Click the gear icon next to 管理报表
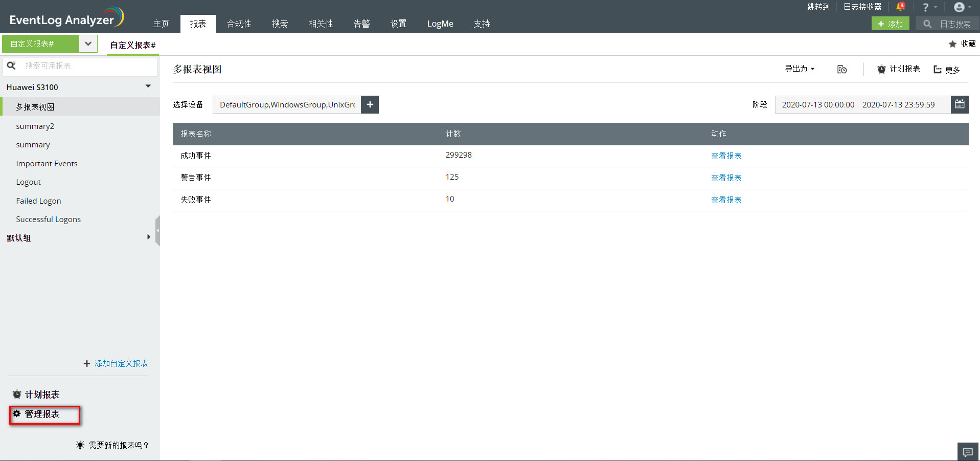The image size is (980, 461). [x=16, y=413]
